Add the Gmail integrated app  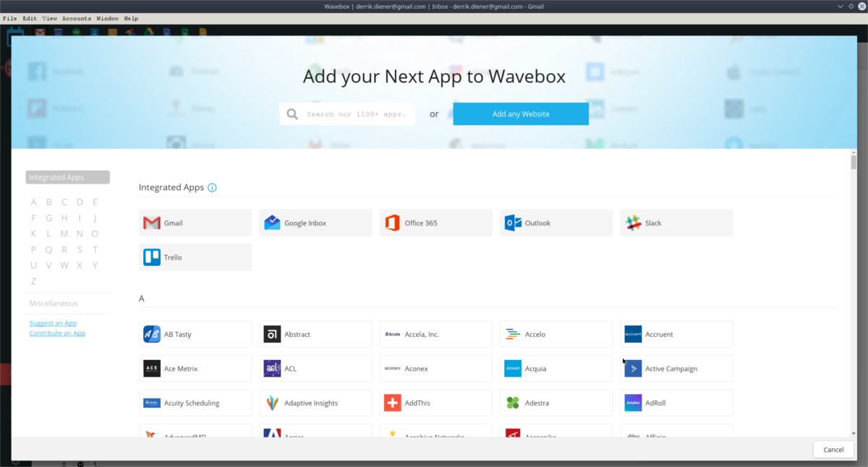(195, 223)
